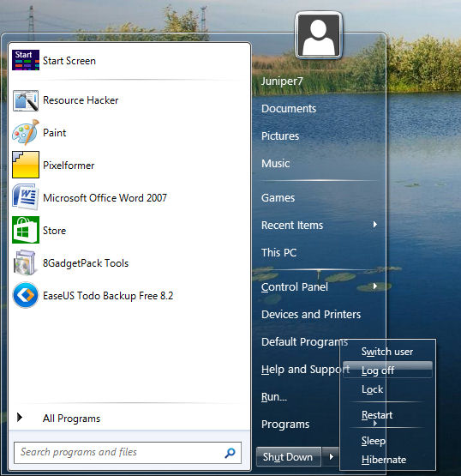The image size is (461, 476).
Task: Open Juniper7 user folder link
Action: pyautogui.click(x=282, y=81)
